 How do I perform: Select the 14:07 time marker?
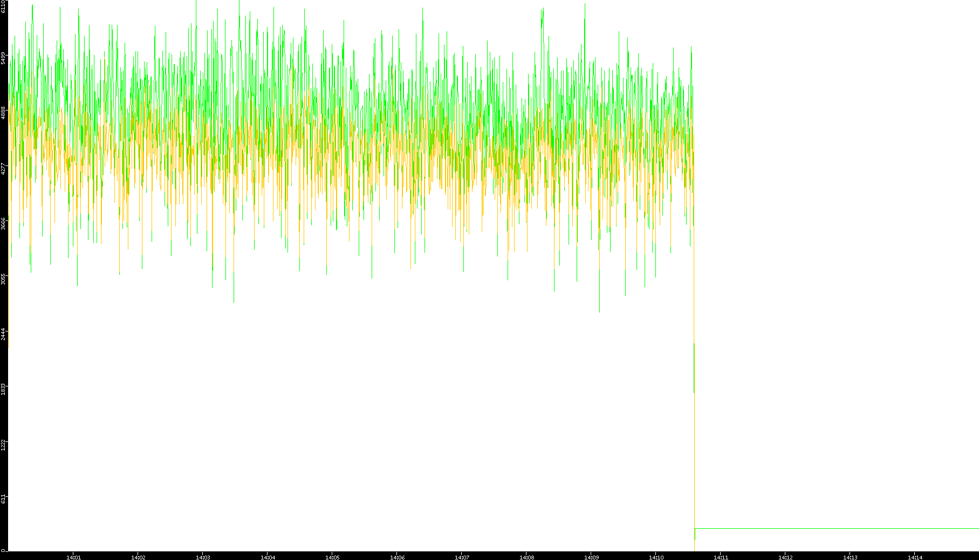coord(462,557)
